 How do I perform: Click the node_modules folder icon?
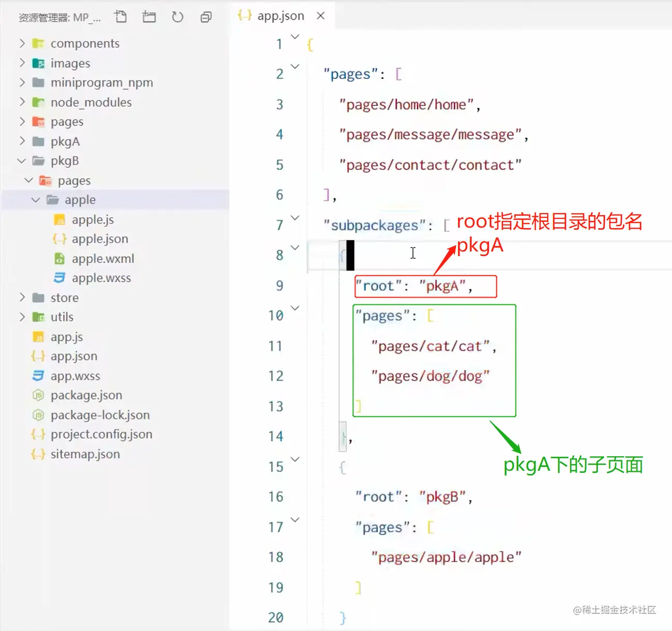coord(38,102)
